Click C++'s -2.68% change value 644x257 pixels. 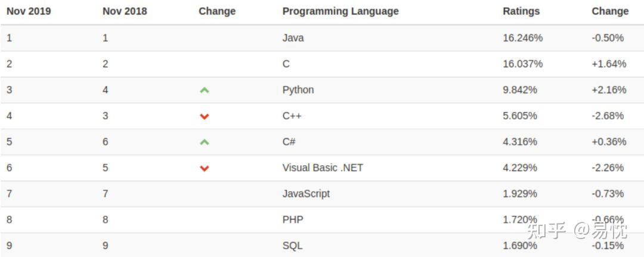tap(608, 116)
